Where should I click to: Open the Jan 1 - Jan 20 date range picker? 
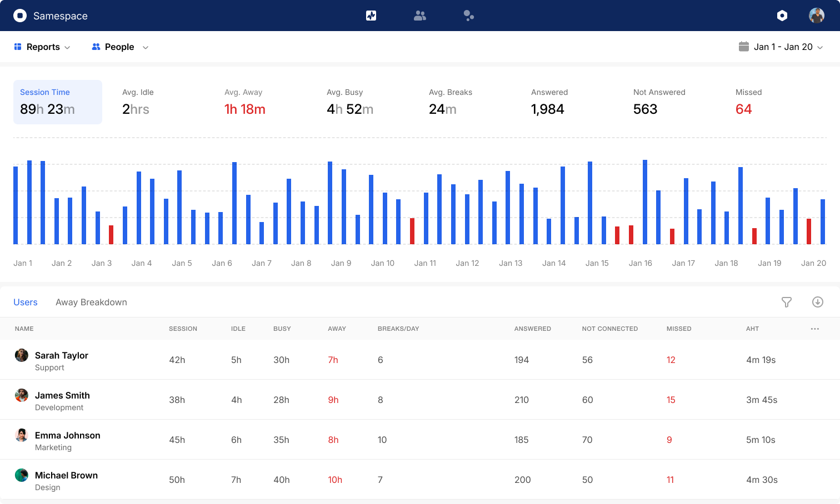[781, 47]
